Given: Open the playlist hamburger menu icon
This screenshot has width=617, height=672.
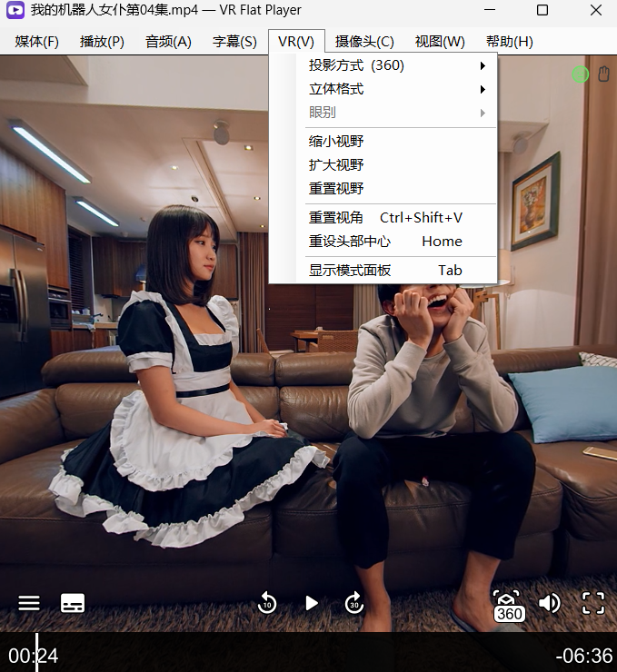Looking at the screenshot, I should [29, 603].
